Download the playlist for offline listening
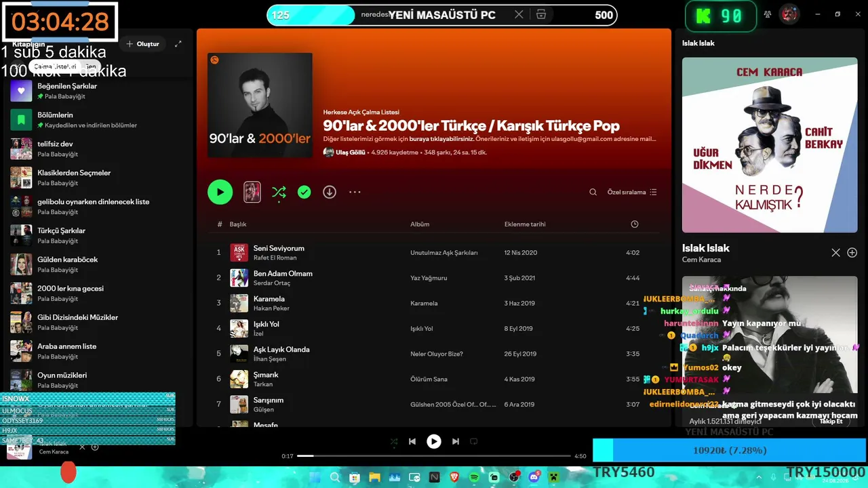The image size is (868, 488). point(330,192)
